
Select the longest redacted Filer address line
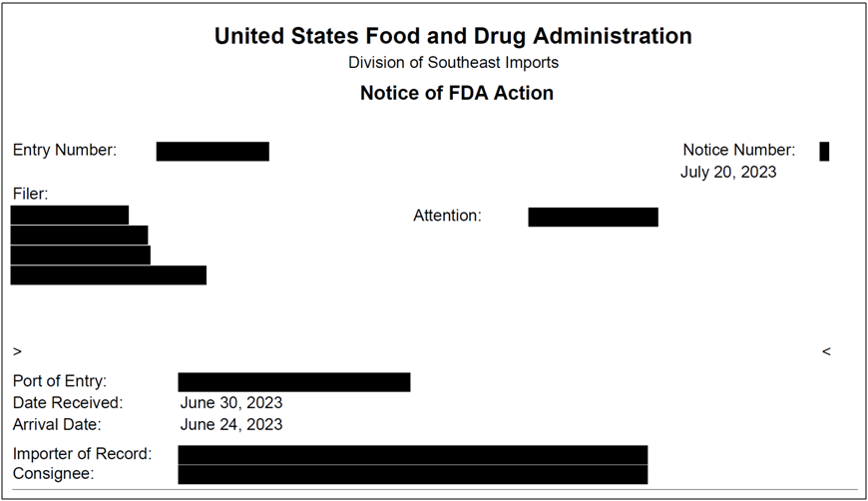[x=109, y=275]
